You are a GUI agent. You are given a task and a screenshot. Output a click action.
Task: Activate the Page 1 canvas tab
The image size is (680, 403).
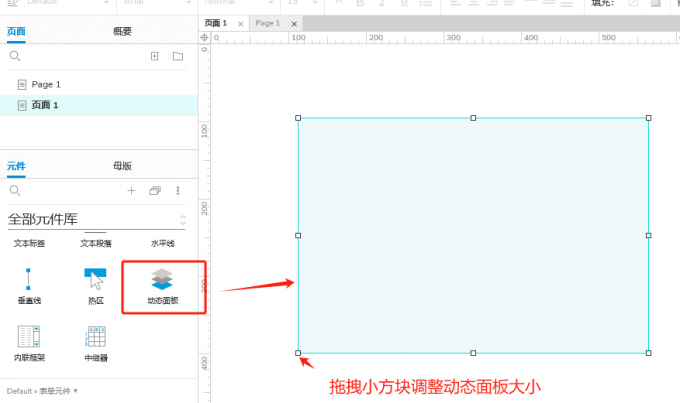pyautogui.click(x=268, y=23)
